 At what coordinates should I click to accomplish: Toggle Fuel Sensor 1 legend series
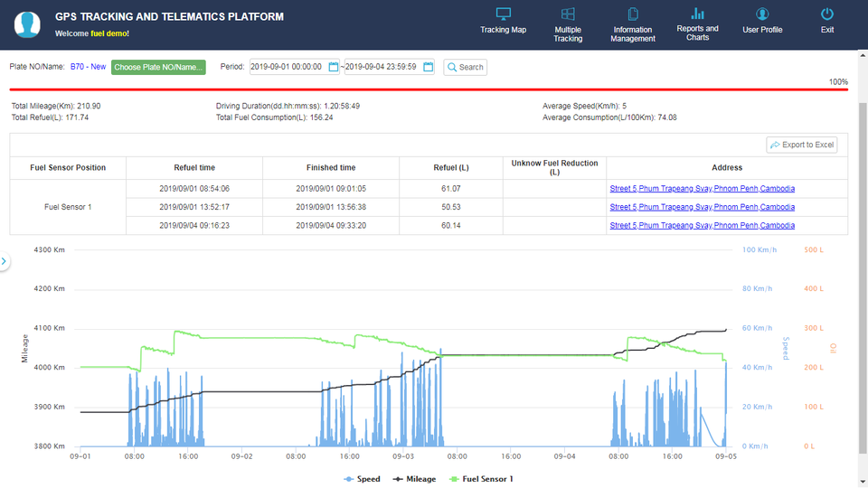coord(481,479)
